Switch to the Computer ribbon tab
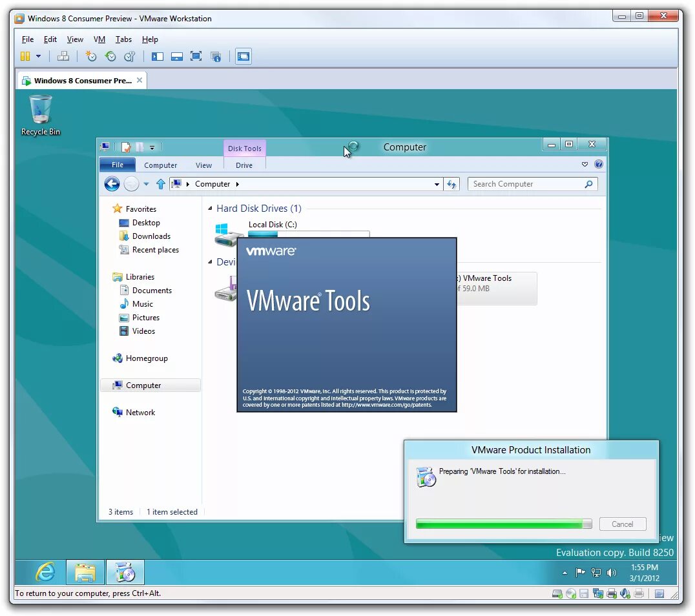This screenshot has height=616, width=695. 160,165
